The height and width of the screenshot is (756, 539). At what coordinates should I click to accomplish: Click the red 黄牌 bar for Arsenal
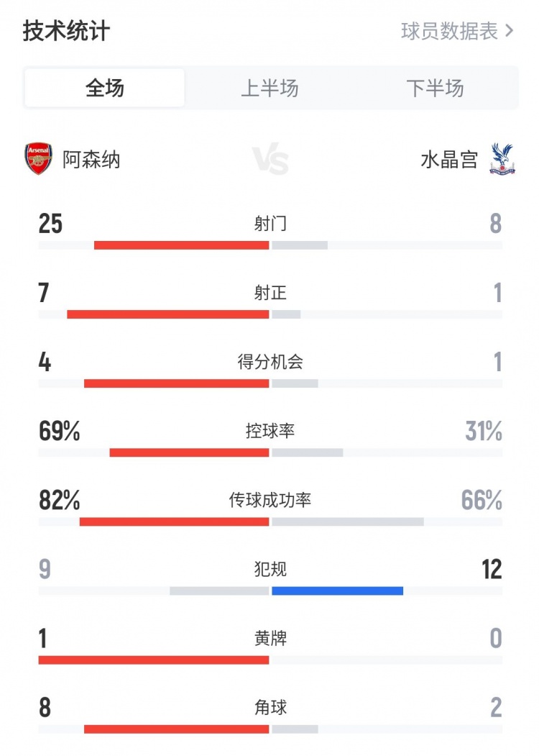pyautogui.click(x=154, y=660)
